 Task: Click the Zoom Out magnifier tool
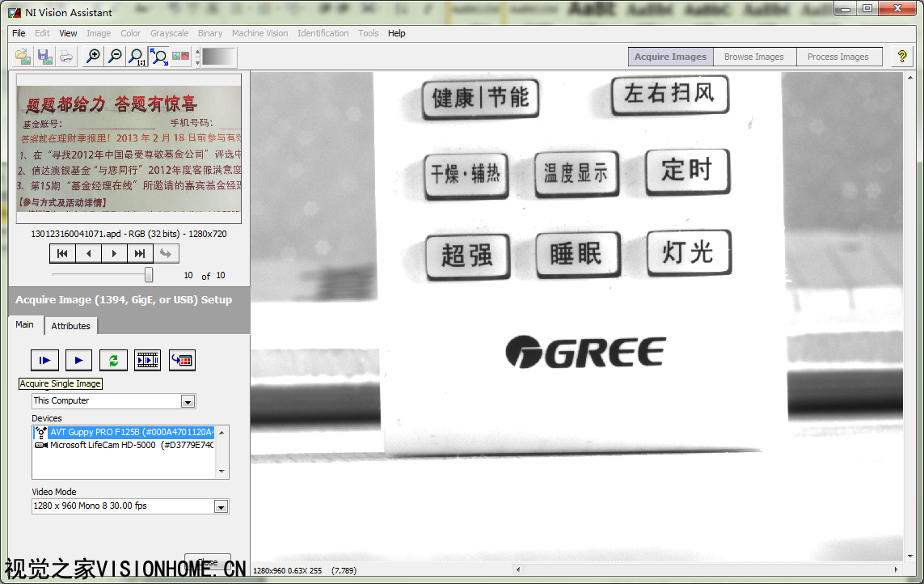tap(115, 57)
